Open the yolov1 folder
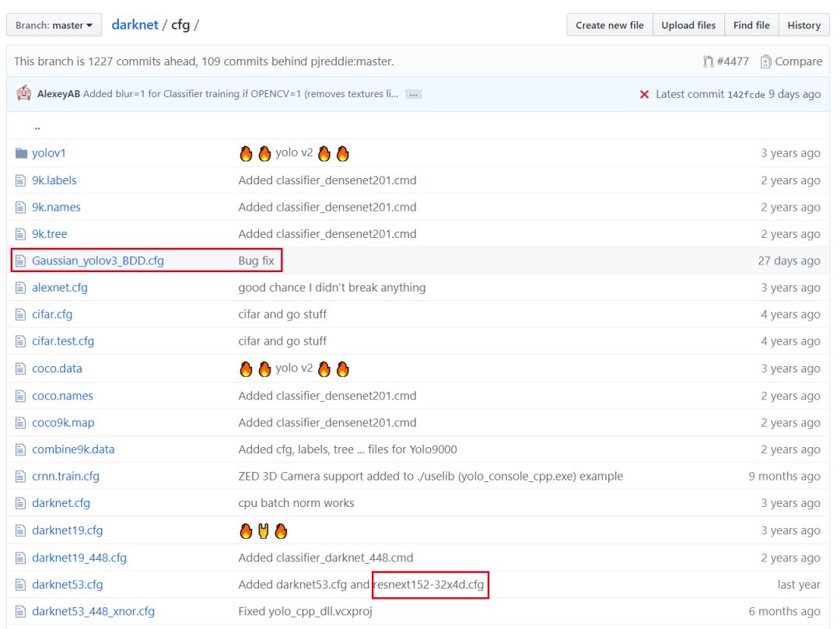Screen dimensions: 840x629 tap(49, 153)
